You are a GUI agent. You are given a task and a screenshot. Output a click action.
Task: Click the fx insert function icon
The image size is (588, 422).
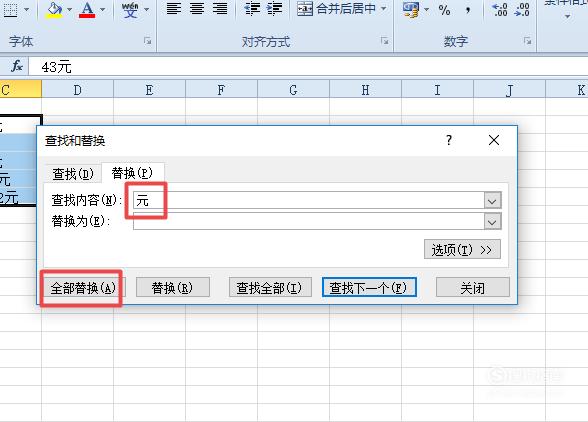click(x=16, y=66)
